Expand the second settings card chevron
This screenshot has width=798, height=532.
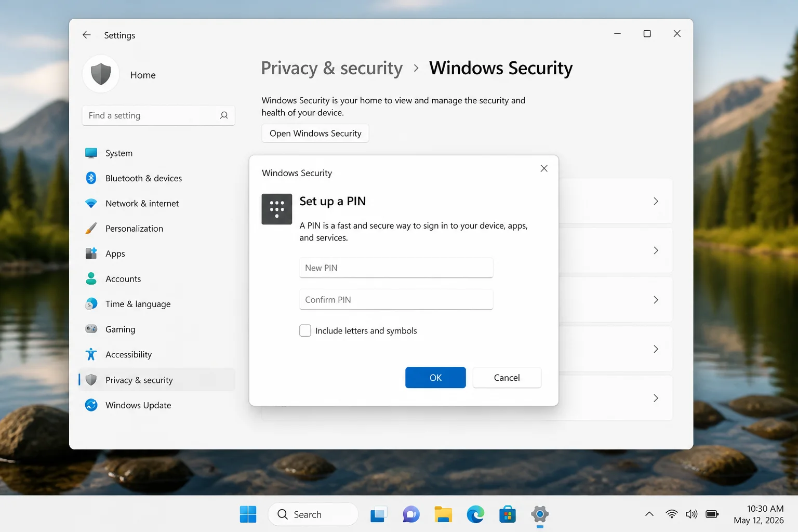pos(656,250)
